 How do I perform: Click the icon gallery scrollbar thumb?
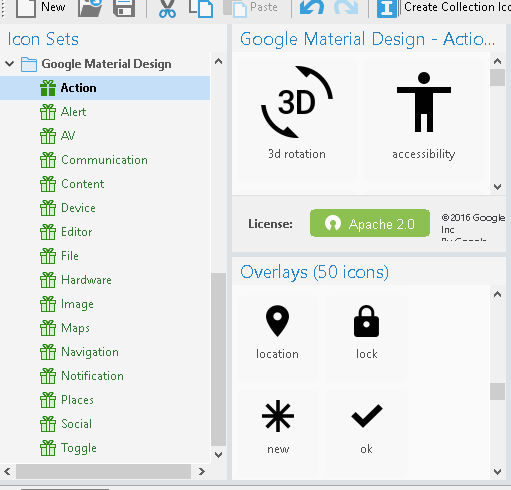click(498, 77)
